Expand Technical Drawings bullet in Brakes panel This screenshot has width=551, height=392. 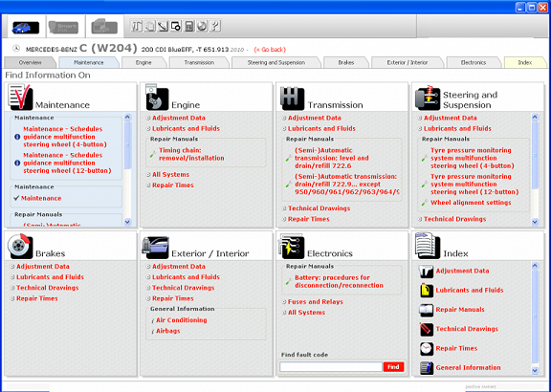click(x=12, y=288)
